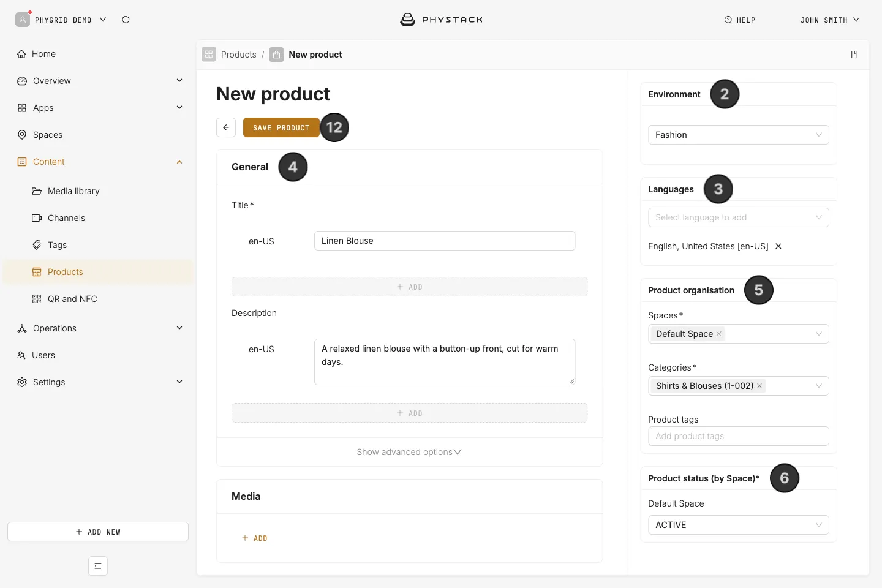Collapse sidebar using bottom menu icon

coord(98,566)
